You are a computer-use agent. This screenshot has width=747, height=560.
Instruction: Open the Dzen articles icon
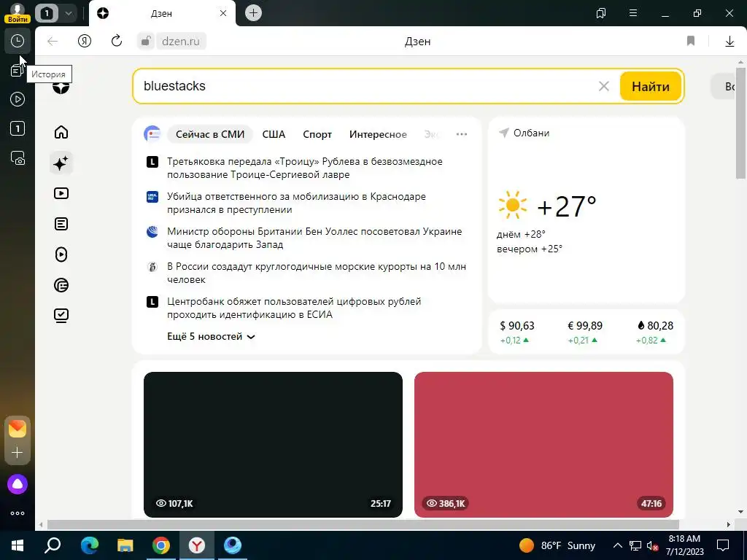coord(61,224)
